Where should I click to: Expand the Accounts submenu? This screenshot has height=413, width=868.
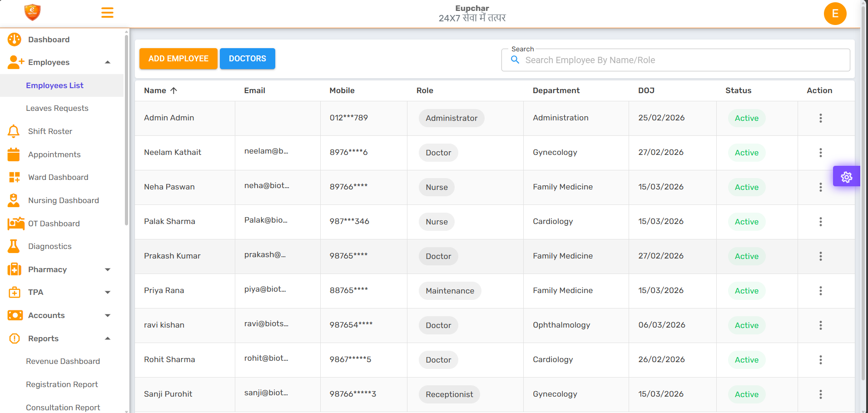click(108, 315)
